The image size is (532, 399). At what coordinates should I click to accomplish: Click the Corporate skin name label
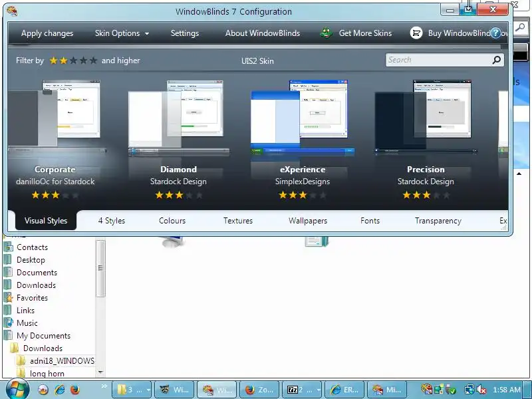coord(55,170)
